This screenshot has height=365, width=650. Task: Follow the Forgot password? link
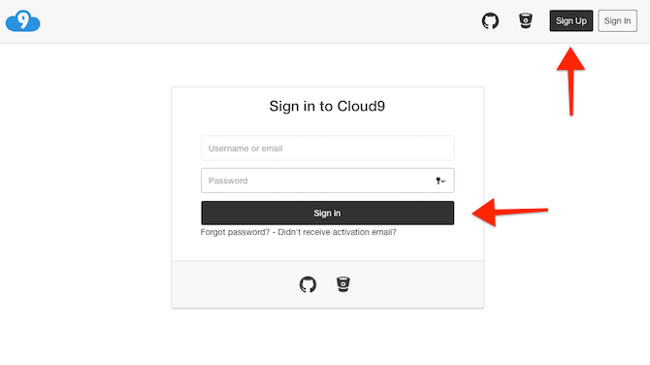click(x=235, y=232)
